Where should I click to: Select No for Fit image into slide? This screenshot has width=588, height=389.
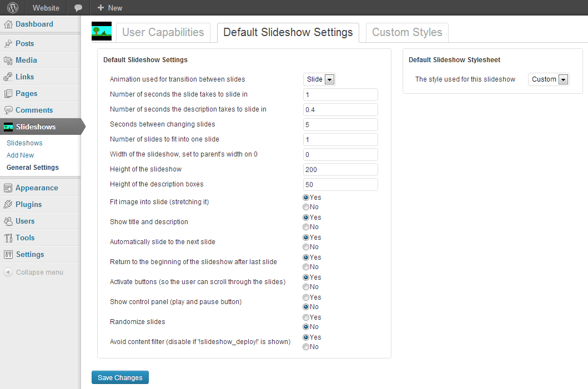[x=306, y=207]
